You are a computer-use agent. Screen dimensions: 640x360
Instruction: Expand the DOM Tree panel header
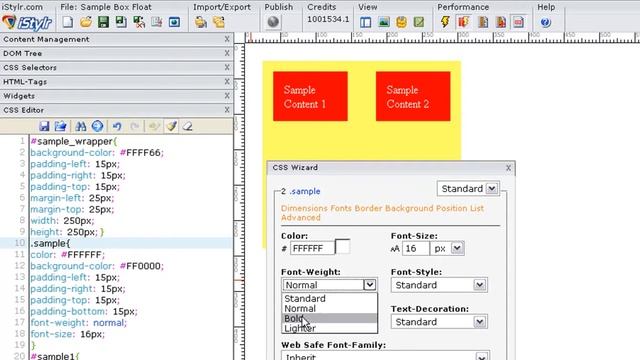point(116,53)
